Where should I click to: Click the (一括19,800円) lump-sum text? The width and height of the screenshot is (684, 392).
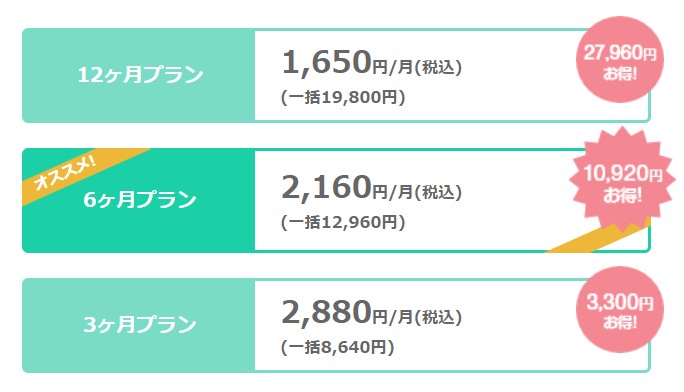(x=343, y=97)
